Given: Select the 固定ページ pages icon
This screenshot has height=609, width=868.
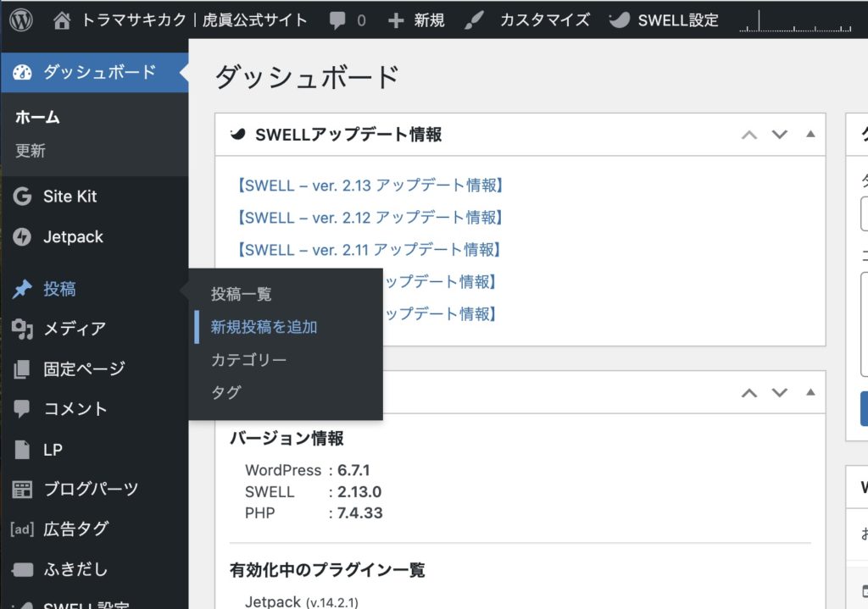Looking at the screenshot, I should (22, 368).
